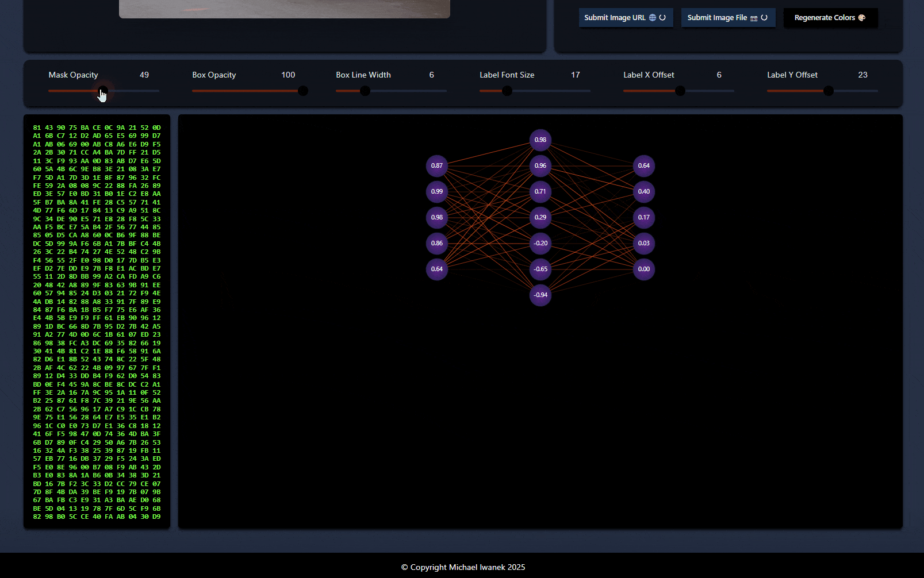Click the Box Line Width label
Screen dimensions: 924x578
363,75
